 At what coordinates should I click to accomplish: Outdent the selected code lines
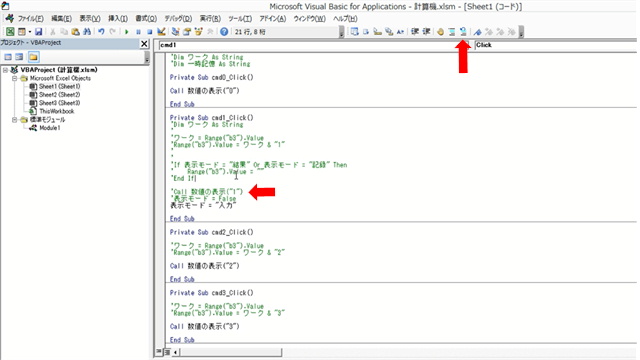[x=426, y=31]
